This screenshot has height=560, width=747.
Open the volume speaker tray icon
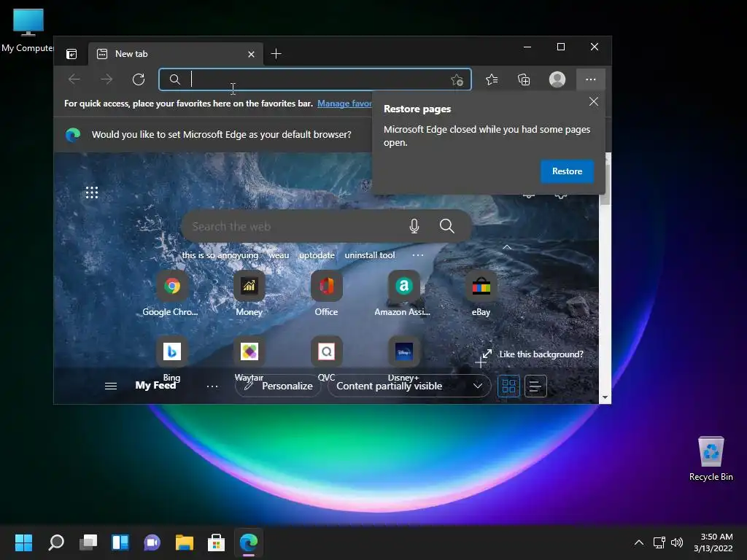point(676,542)
